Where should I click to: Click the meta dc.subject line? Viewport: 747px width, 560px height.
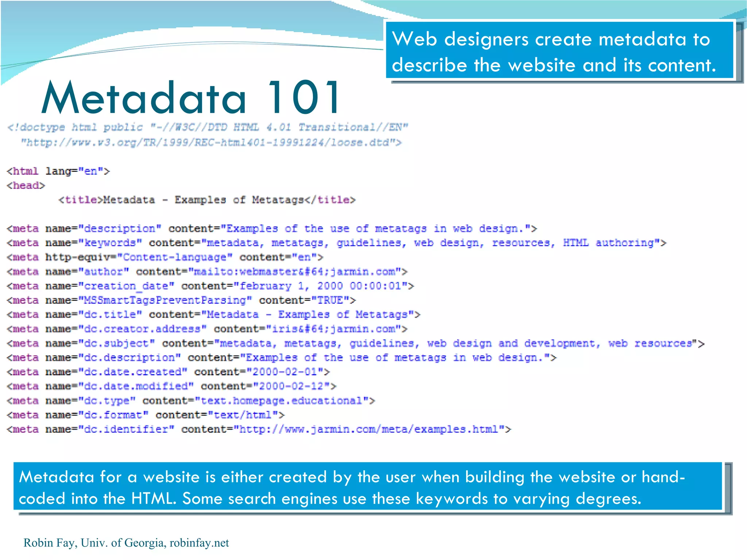[356, 344]
